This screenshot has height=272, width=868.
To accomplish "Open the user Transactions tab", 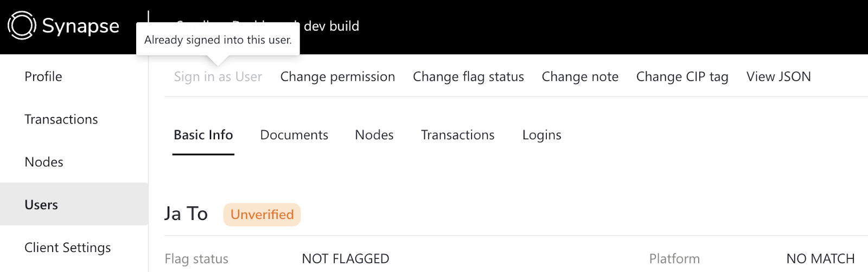I will click(458, 135).
